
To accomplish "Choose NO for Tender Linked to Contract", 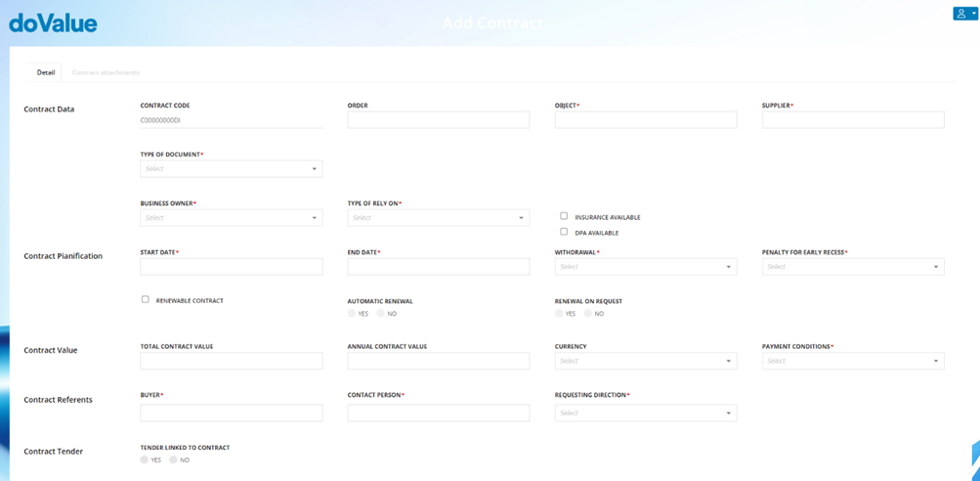I will 173,459.
